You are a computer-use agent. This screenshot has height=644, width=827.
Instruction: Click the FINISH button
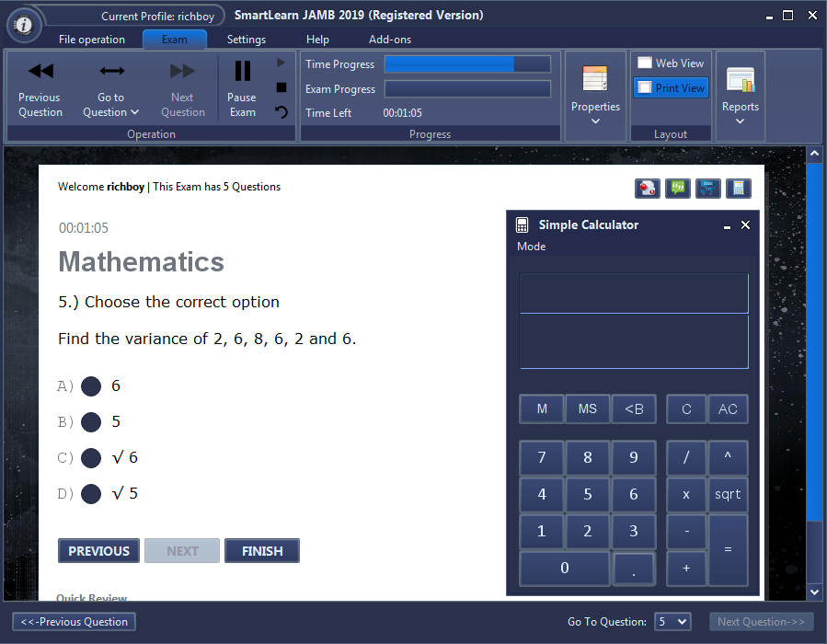tap(262, 551)
